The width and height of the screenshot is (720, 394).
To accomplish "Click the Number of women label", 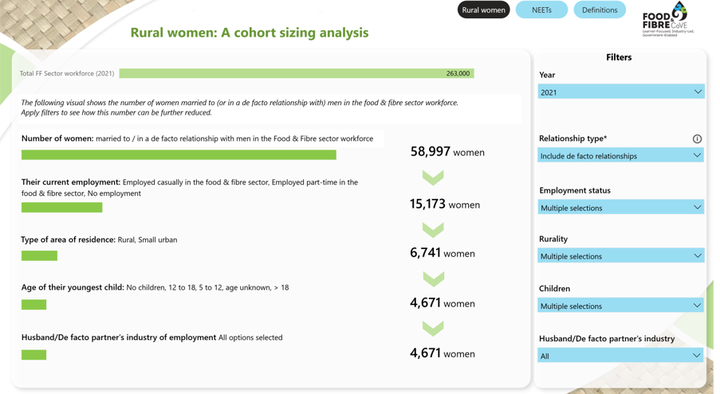I will click(57, 138).
